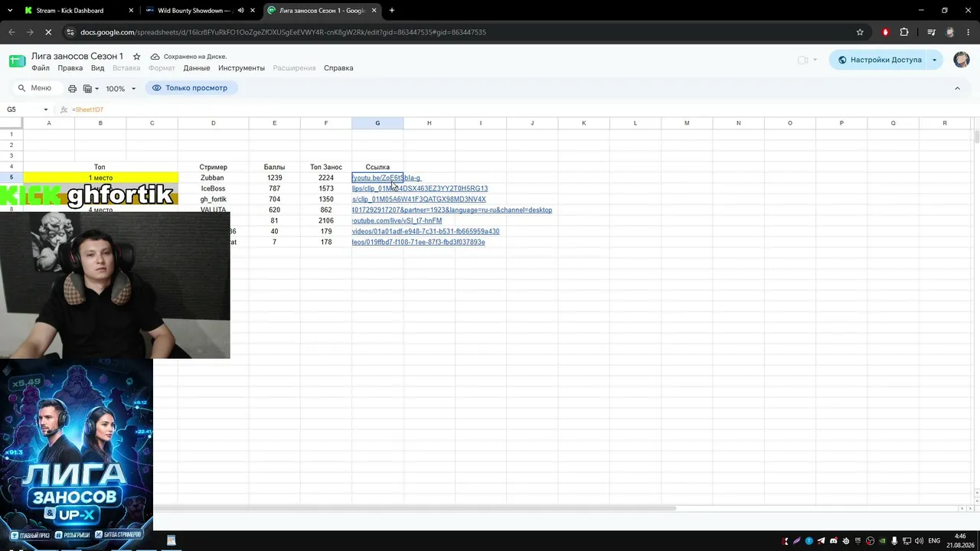980x551 pixels.
Task: Collapse the header with the up chevron
Action: (x=957, y=89)
